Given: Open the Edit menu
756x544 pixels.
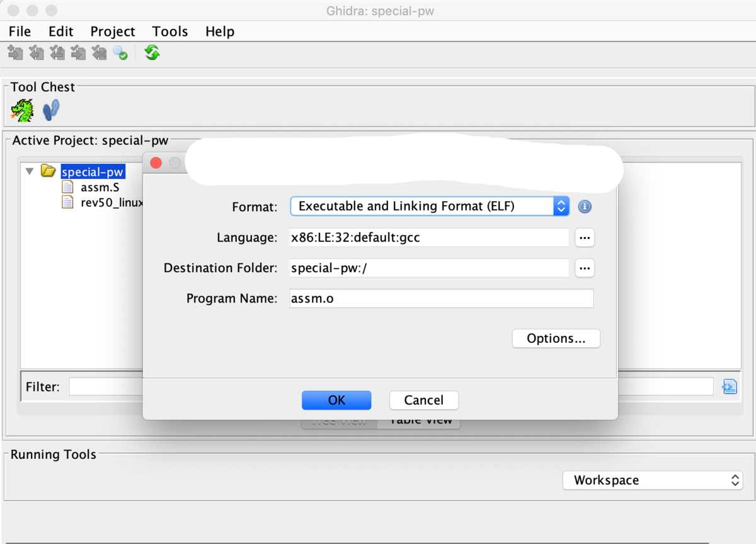Looking at the screenshot, I should click(x=61, y=32).
